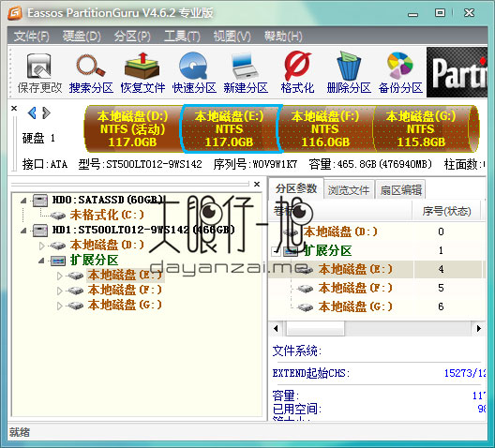Collapse the 扩展分区 tree node
This screenshot has height=448, width=495.
(x=41, y=261)
